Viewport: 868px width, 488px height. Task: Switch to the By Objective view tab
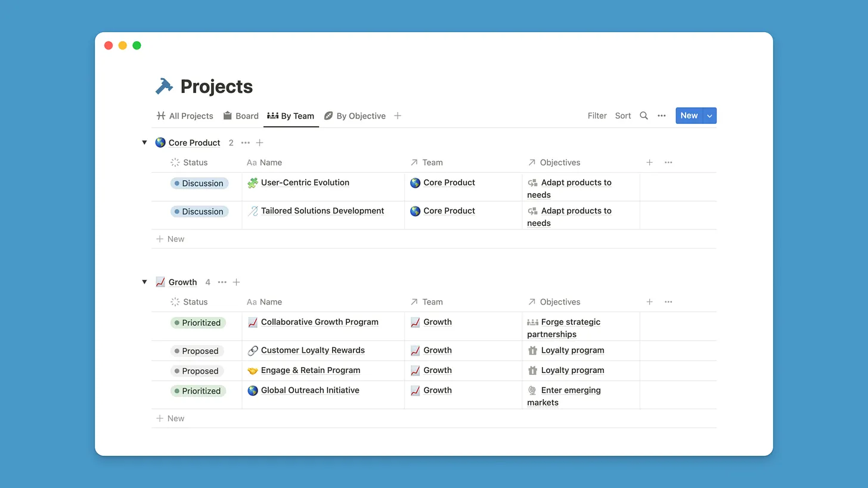point(355,116)
